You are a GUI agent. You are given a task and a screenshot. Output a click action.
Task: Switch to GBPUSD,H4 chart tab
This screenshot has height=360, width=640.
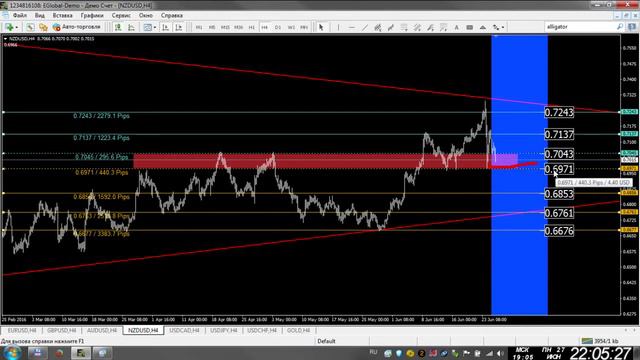(62, 330)
